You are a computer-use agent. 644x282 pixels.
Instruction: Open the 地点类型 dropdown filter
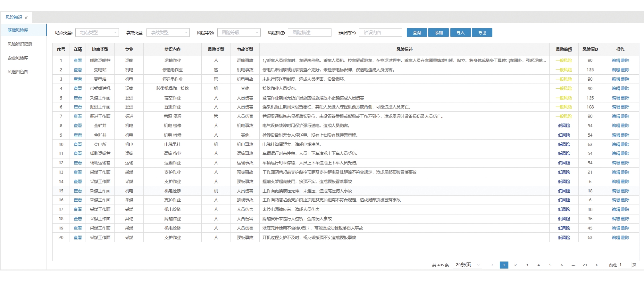tap(97, 33)
